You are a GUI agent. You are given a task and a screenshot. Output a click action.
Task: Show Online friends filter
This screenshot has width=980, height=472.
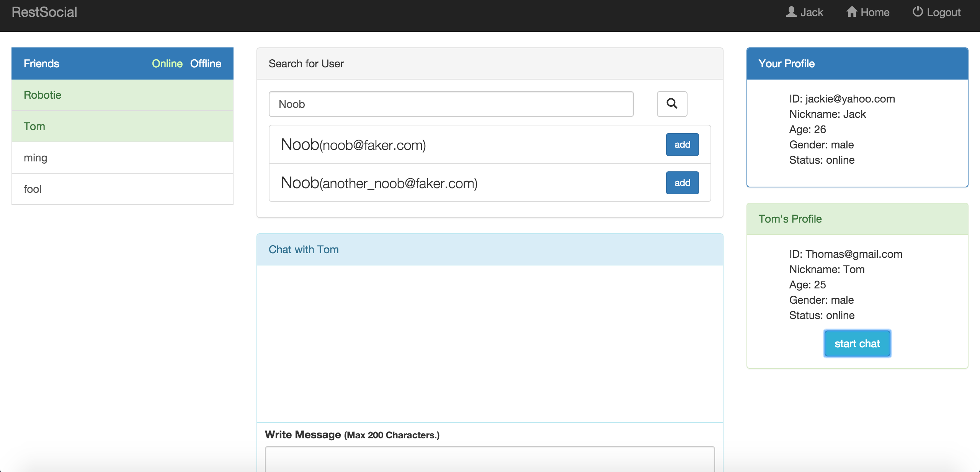[x=167, y=63]
